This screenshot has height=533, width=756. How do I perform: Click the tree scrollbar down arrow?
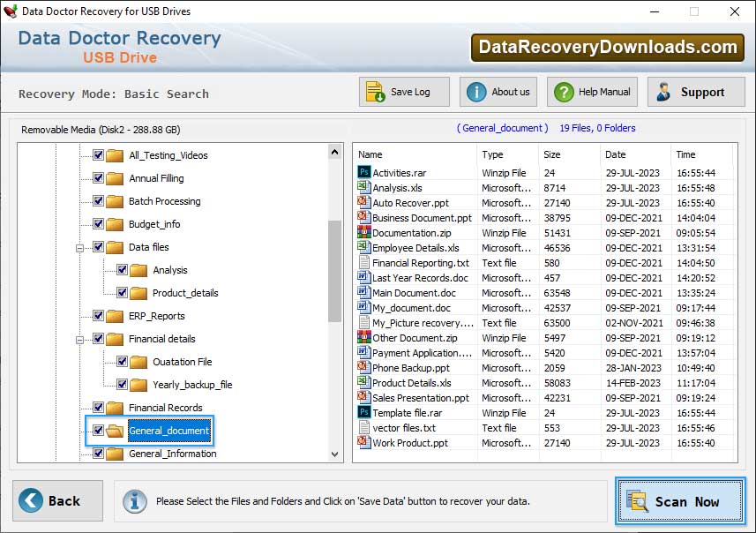334,454
